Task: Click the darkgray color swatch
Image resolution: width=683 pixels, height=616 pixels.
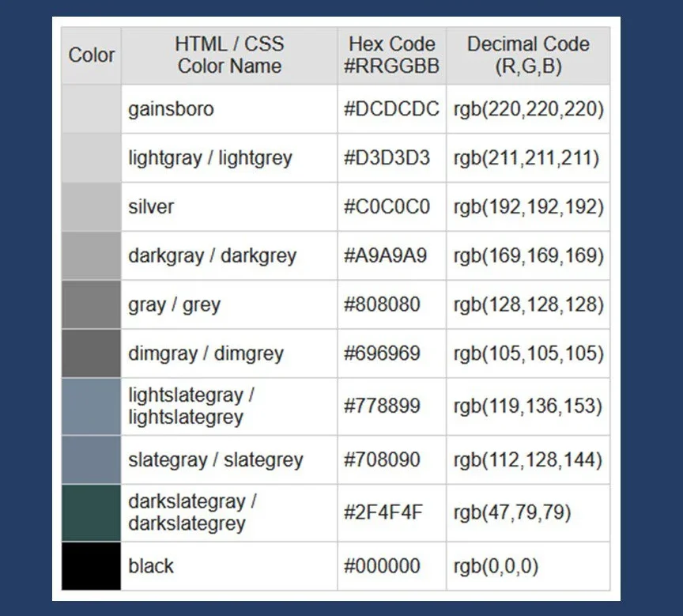Action: 91,255
